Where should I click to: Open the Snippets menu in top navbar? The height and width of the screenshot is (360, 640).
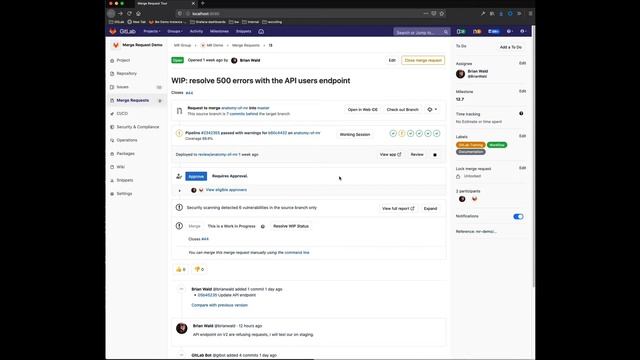(x=243, y=31)
